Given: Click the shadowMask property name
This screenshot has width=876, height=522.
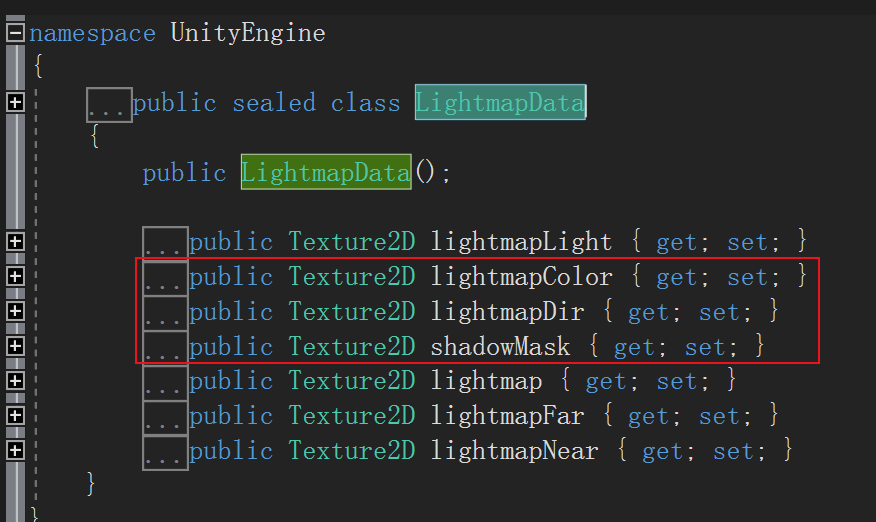Looking at the screenshot, I should (x=500, y=347).
